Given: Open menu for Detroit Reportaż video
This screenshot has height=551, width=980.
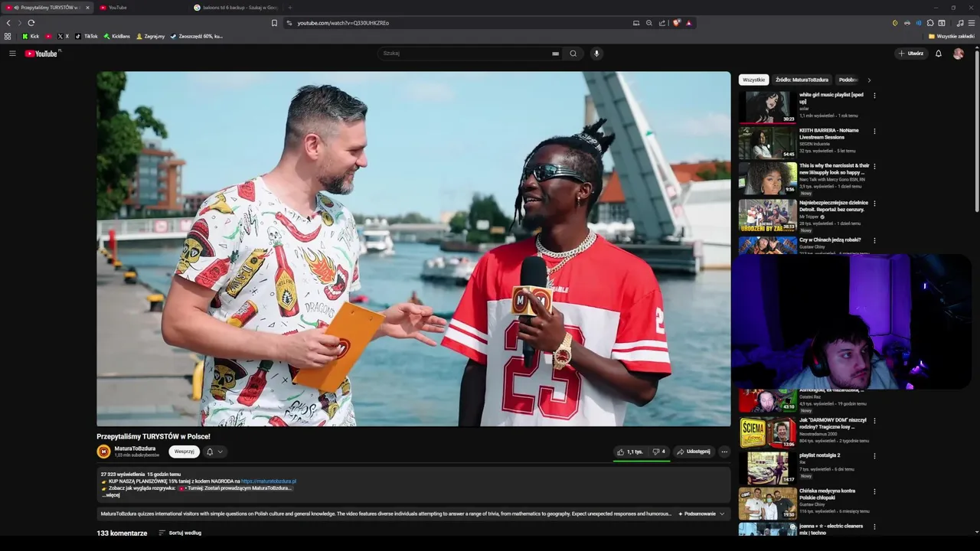Looking at the screenshot, I should [874, 203].
